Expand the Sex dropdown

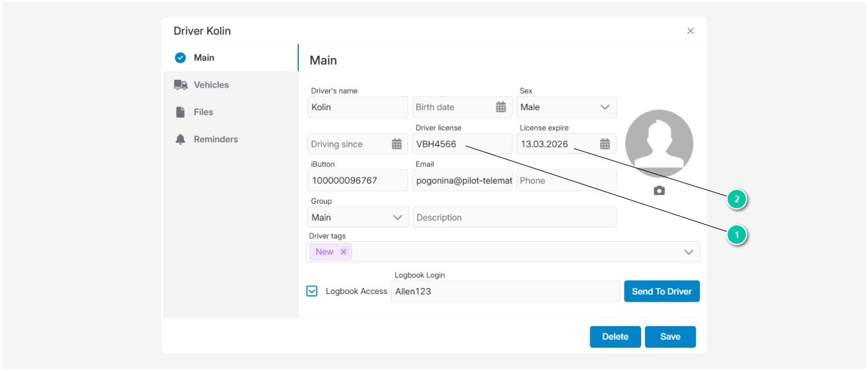[x=604, y=107]
